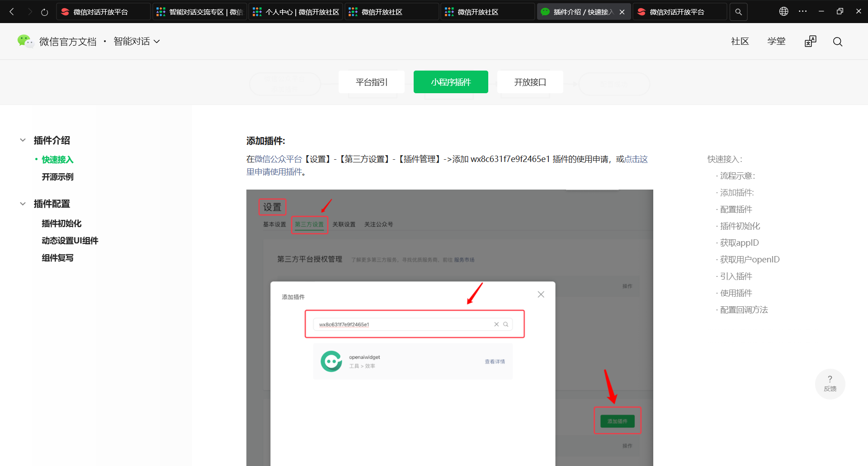The image size is (868, 466).
Task: Close the 插件介绍 / 快速接入 tab
Action: pos(622,12)
